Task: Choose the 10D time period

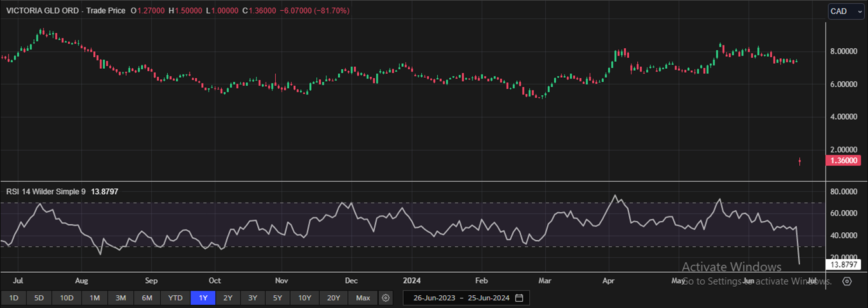Action: (66, 298)
